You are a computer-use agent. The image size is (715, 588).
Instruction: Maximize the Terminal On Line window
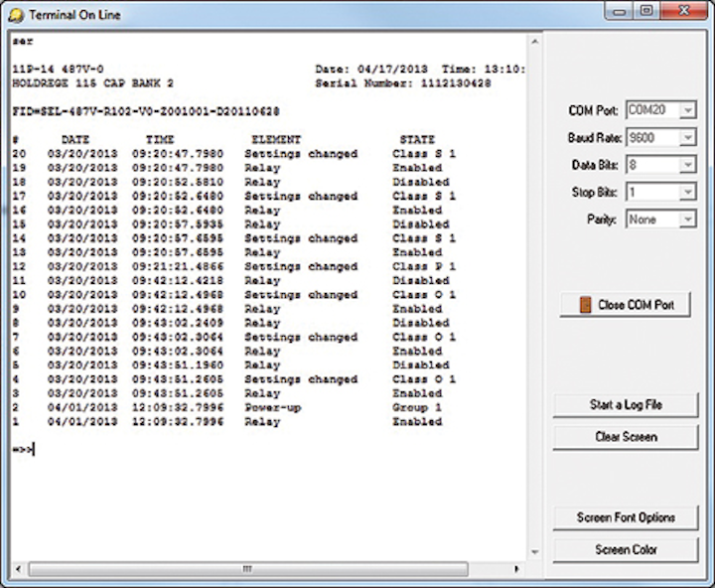coord(646,11)
